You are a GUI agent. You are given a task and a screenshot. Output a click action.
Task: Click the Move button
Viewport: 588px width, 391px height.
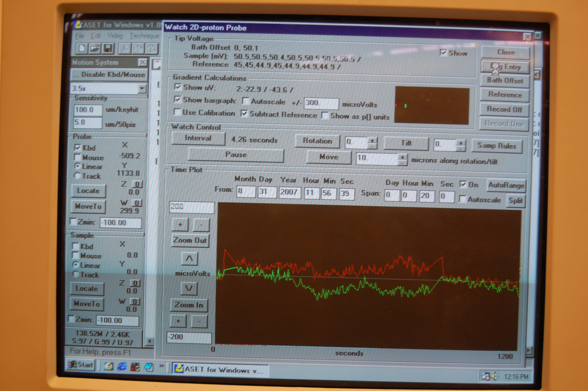click(x=329, y=157)
